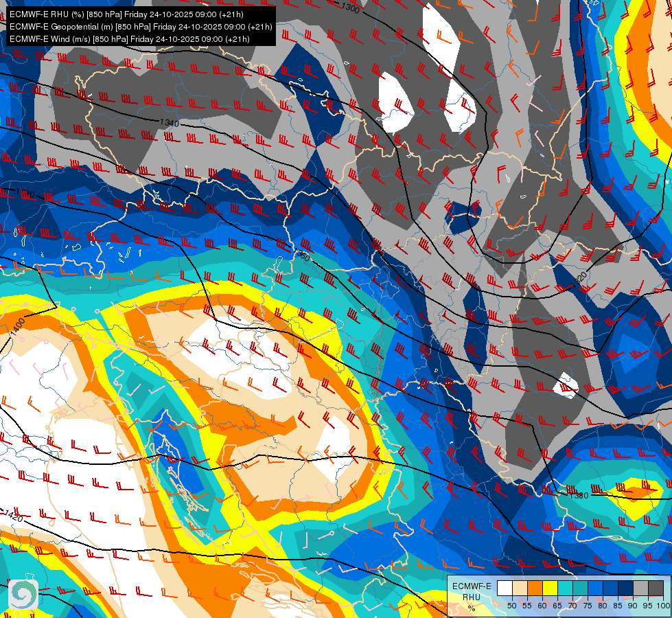Click the legend title 'ECMWF-E RHU %'
672x618 pixels.
[472, 597]
